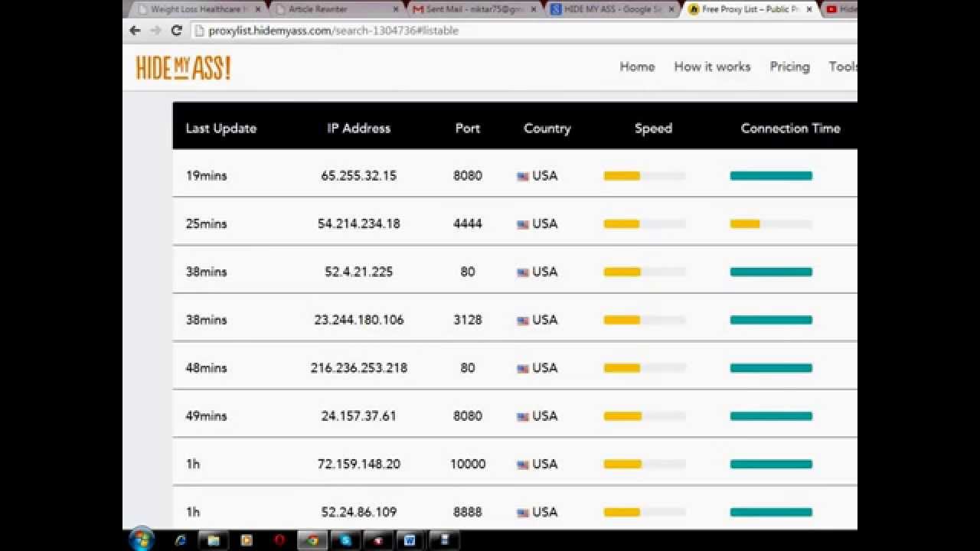Select IP address 216.236.253.218
The height and width of the screenshot is (551, 980).
click(x=359, y=368)
